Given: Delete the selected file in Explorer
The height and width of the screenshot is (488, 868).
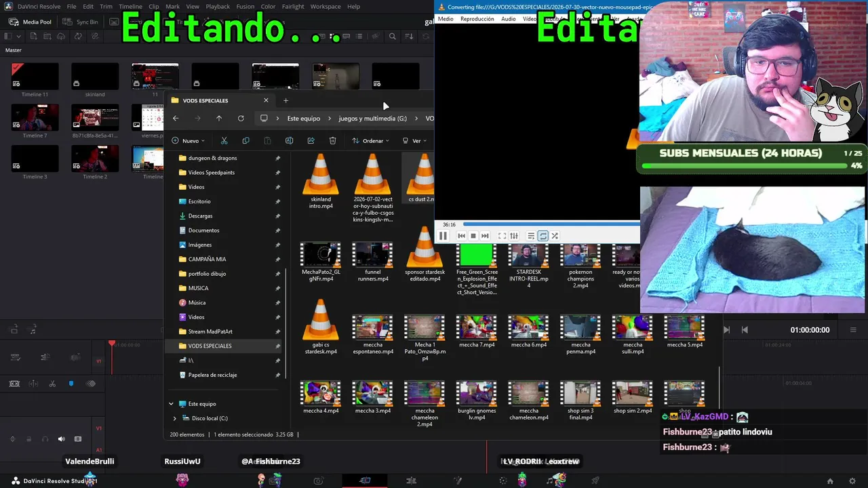Looking at the screenshot, I should 332,141.
